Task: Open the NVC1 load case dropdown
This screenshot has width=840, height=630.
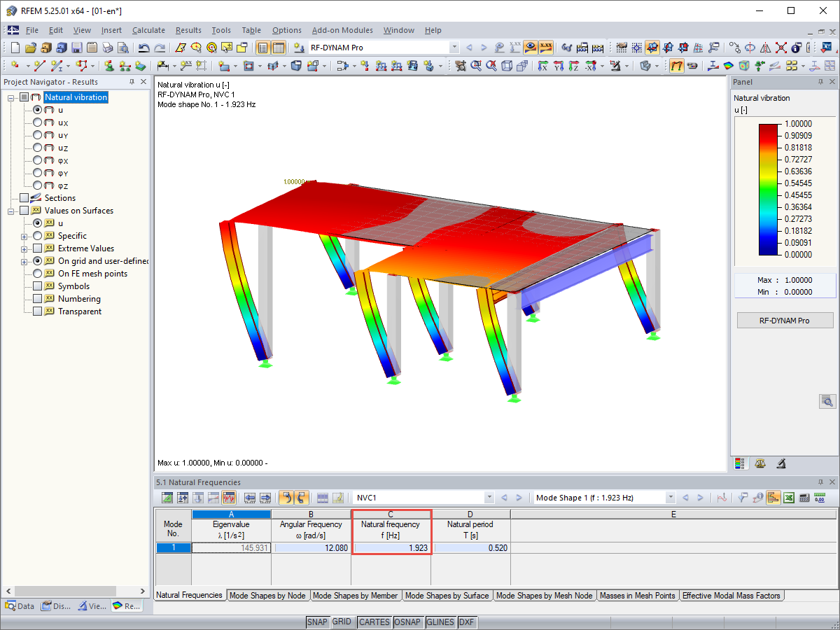Action: [x=488, y=497]
